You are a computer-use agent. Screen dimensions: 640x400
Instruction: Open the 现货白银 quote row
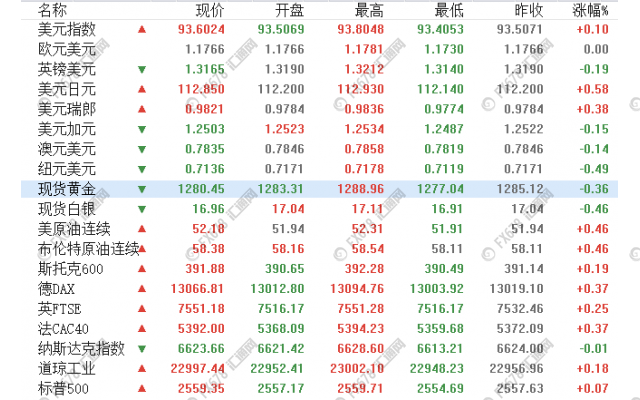tap(67, 209)
